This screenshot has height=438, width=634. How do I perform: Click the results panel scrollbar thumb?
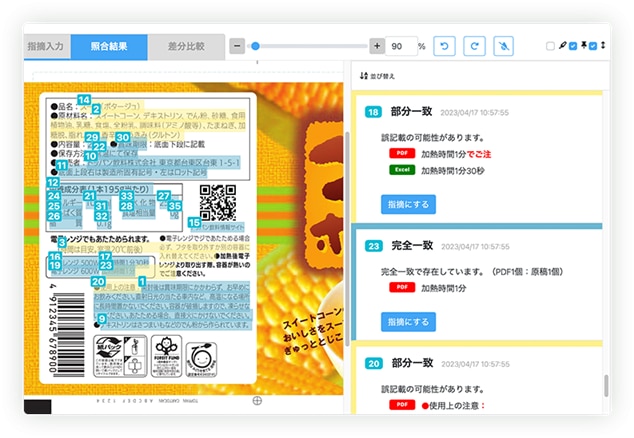pyautogui.click(x=606, y=386)
